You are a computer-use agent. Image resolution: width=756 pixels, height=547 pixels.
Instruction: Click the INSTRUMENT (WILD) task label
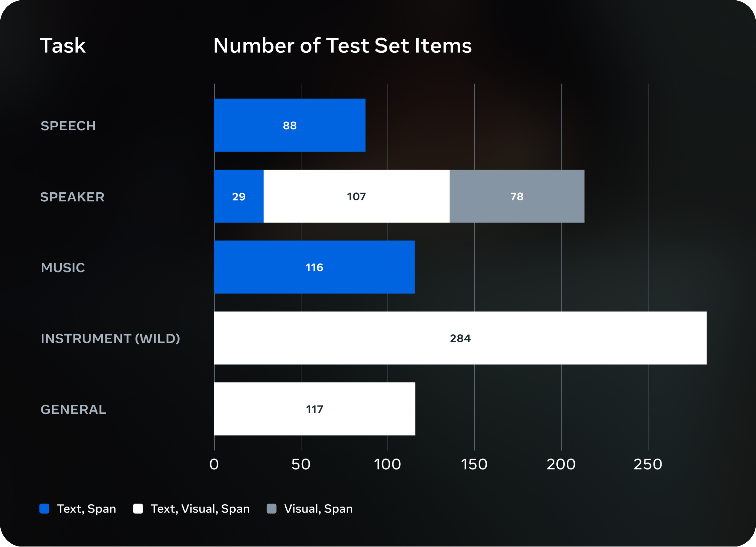click(110, 339)
